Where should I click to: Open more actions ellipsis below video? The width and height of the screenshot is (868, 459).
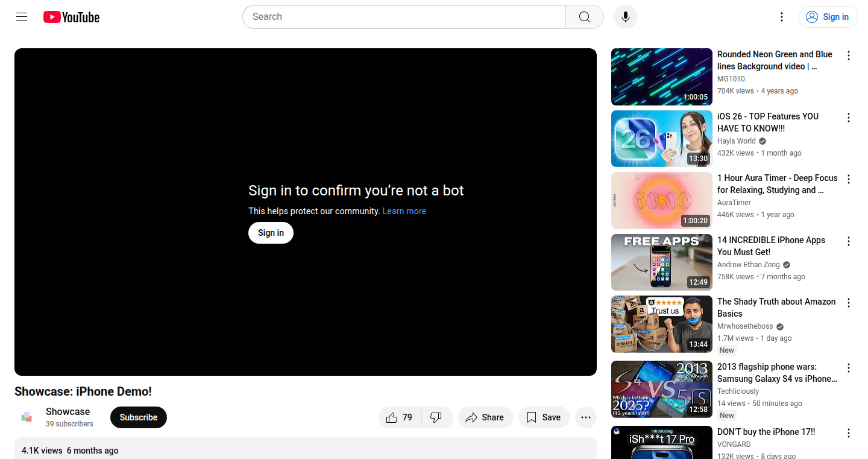pyautogui.click(x=586, y=417)
